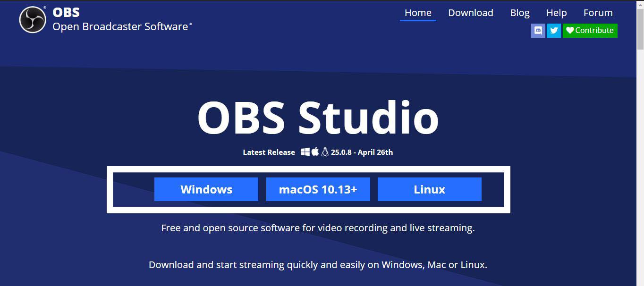The image size is (644, 286).
Task: Click the 'Download and start streaming quickly' text
Action: [x=318, y=265]
